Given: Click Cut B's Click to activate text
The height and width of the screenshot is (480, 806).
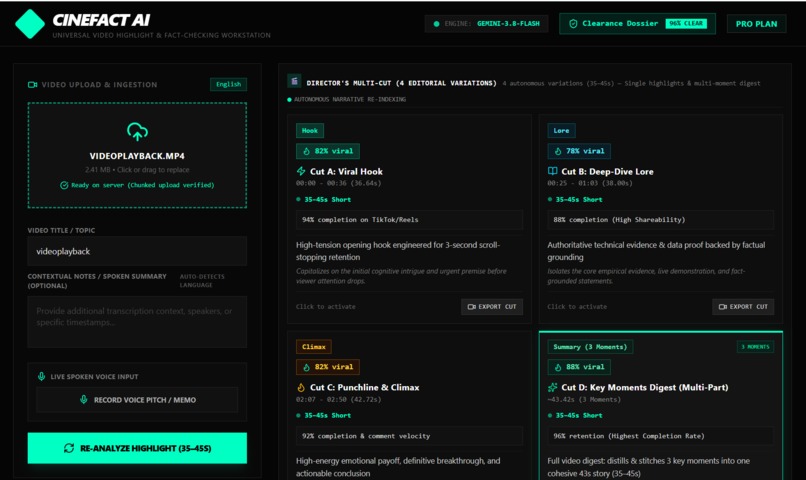Looking at the screenshot, I should tap(577, 307).
